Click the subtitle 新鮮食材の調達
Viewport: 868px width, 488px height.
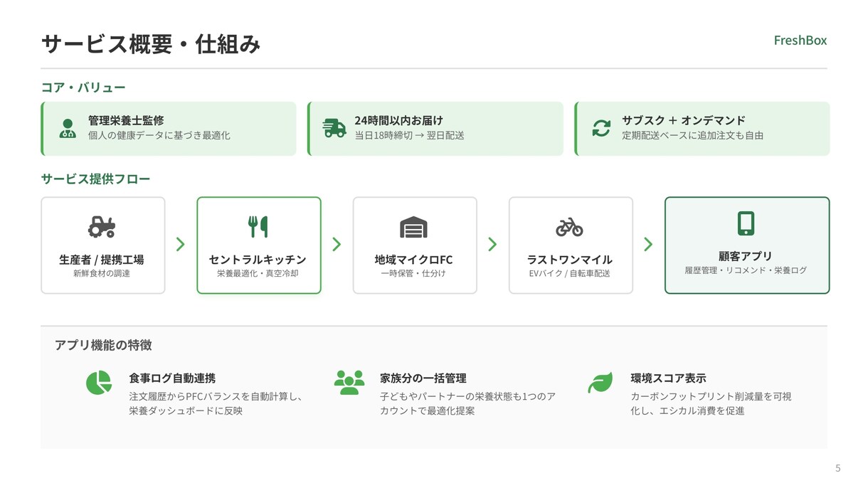point(102,273)
